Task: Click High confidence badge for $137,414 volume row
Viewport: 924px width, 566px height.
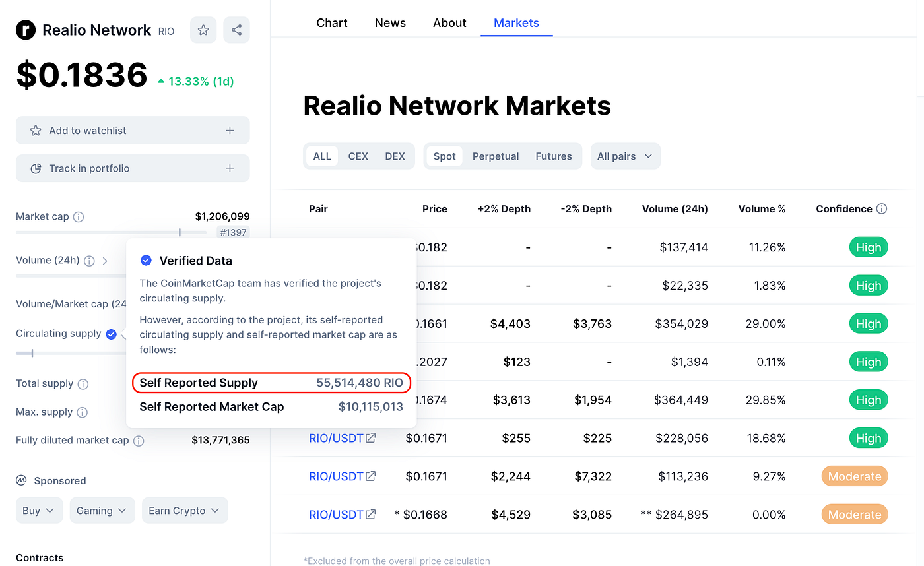Action: tap(869, 247)
